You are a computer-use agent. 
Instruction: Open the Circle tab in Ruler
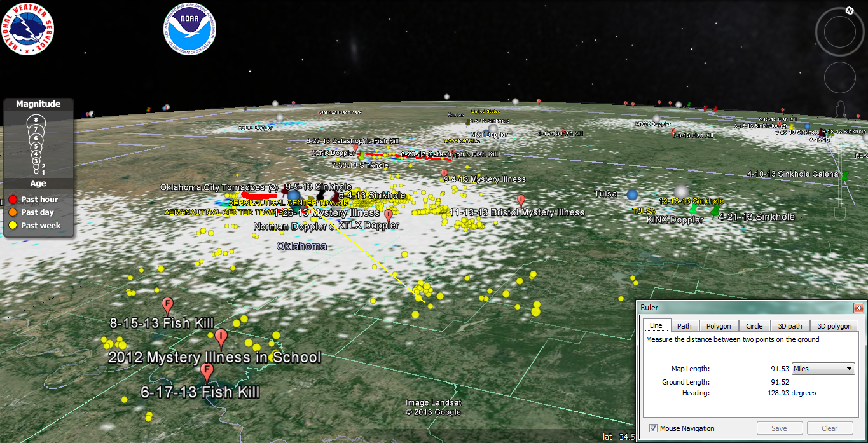click(x=754, y=326)
